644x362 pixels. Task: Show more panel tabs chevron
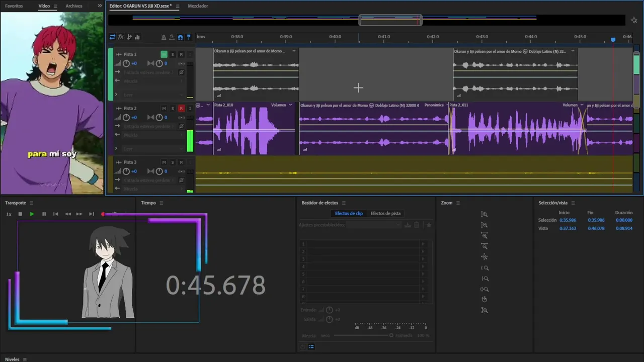(x=100, y=6)
